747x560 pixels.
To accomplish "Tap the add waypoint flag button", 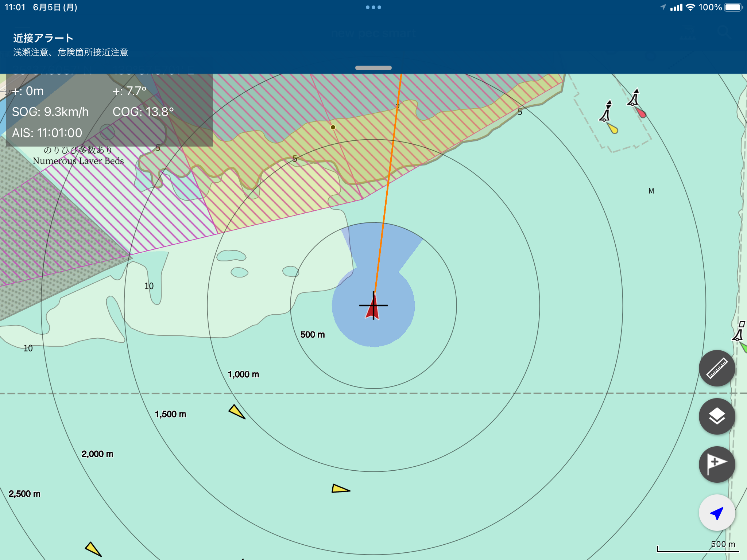I will point(717,464).
